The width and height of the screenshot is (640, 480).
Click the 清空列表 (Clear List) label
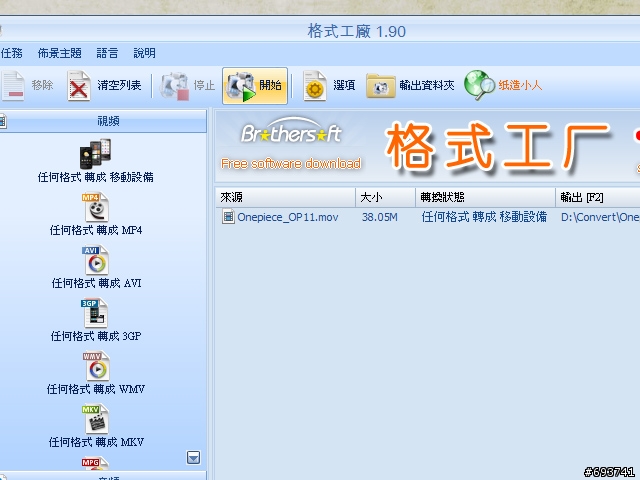(119, 85)
